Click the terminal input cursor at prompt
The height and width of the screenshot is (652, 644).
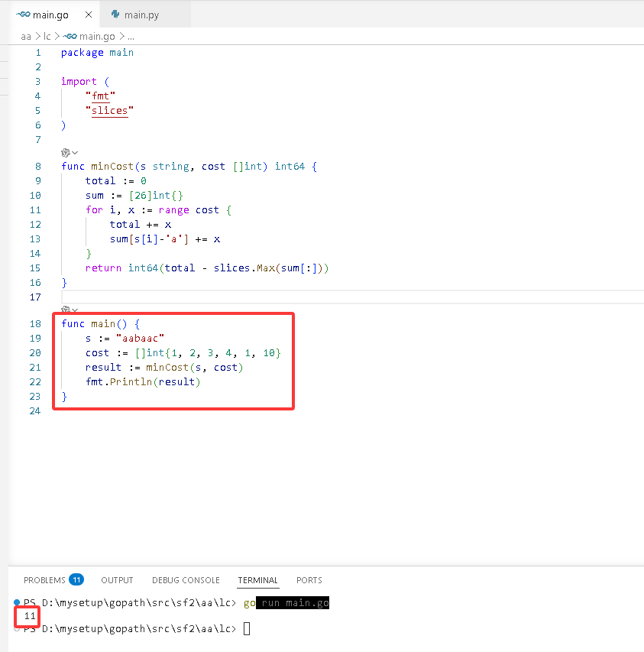click(247, 629)
